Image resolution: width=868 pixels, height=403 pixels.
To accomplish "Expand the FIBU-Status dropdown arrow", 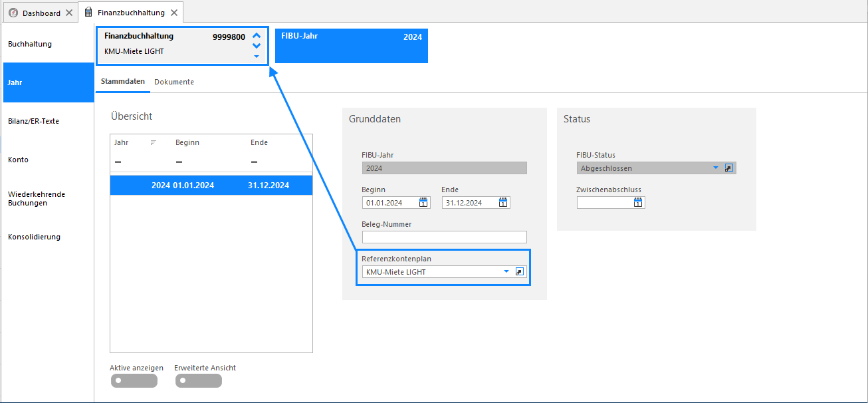I will (x=716, y=168).
